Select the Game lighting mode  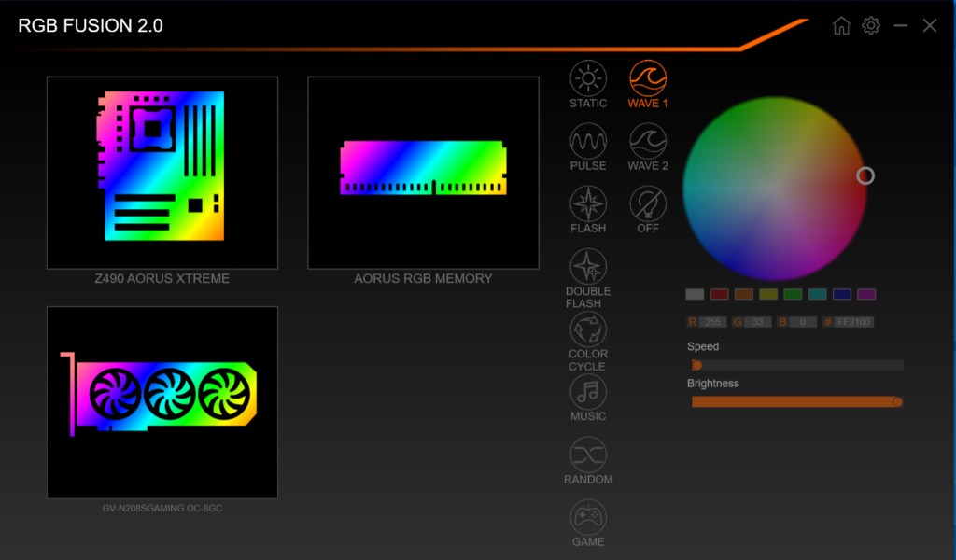[588, 517]
